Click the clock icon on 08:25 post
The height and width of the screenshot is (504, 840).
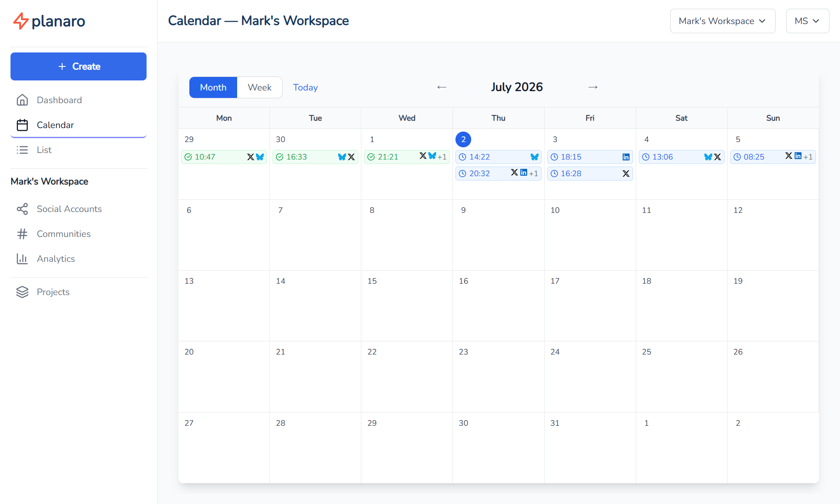click(737, 157)
